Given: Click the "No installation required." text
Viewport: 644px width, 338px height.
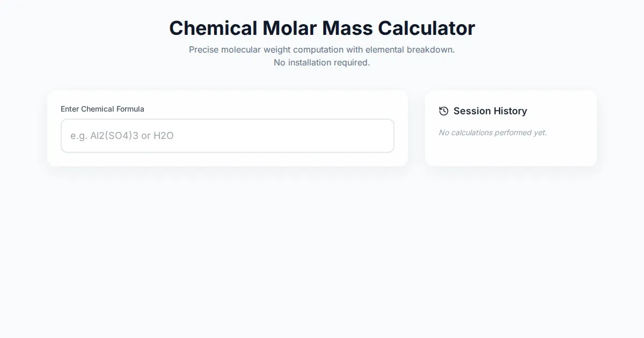Looking at the screenshot, I should pyautogui.click(x=321, y=62).
